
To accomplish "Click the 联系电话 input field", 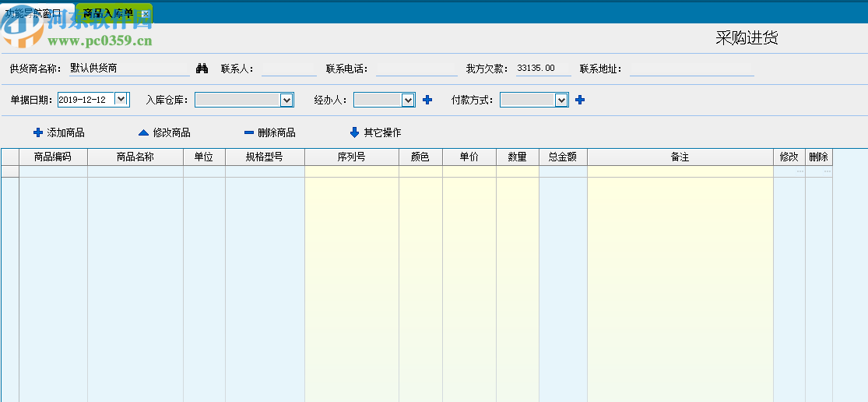I will click(416, 69).
